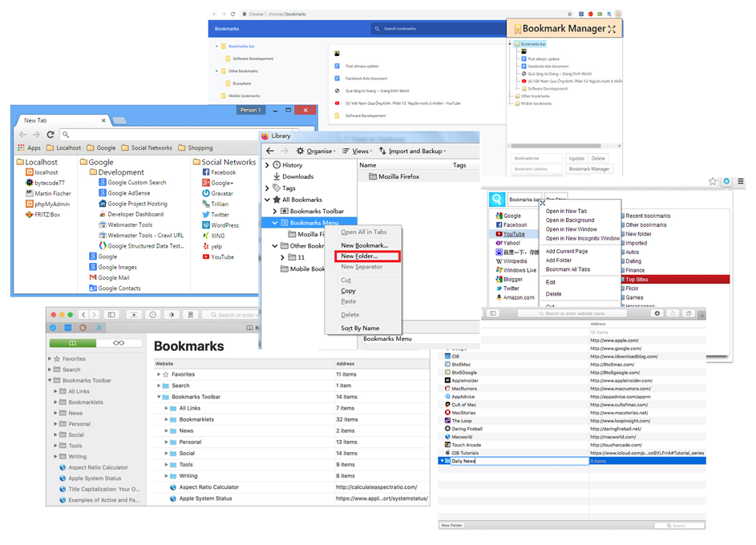This screenshot has width=756, height=545.
Task: Choose New Folder... from the context menu
Action: 358,256
